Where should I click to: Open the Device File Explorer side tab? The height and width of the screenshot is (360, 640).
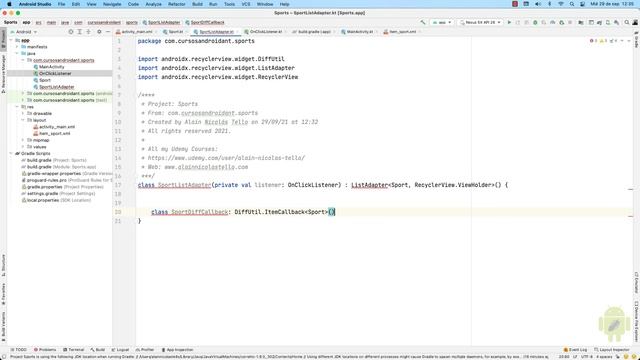point(636,321)
